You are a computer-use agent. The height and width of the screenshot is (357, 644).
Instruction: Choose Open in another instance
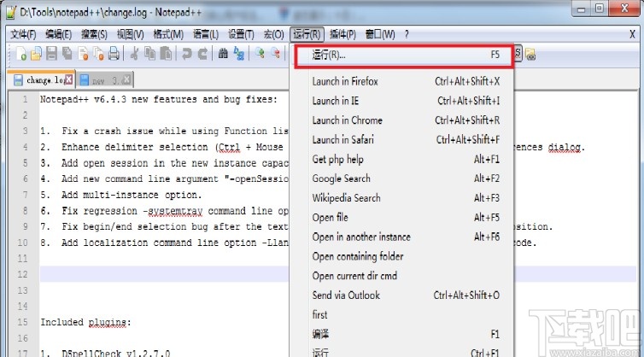[x=401, y=237]
